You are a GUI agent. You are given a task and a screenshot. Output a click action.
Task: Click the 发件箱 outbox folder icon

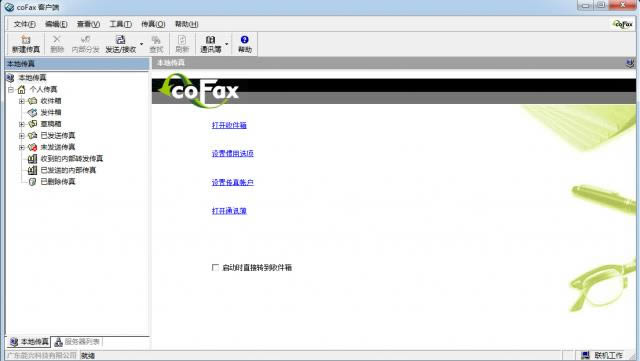tap(32, 112)
